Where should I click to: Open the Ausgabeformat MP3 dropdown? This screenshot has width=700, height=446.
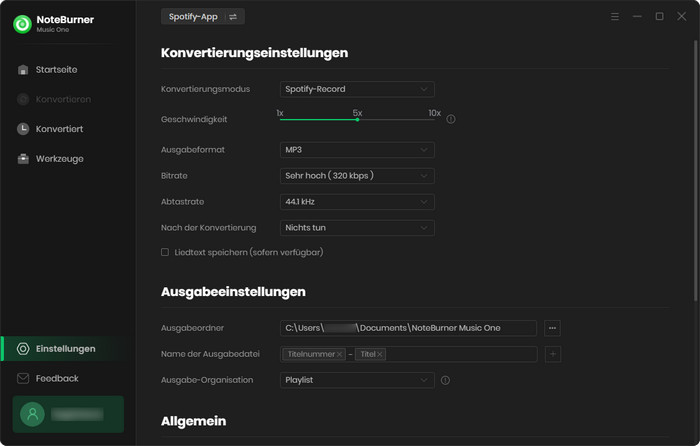point(357,150)
